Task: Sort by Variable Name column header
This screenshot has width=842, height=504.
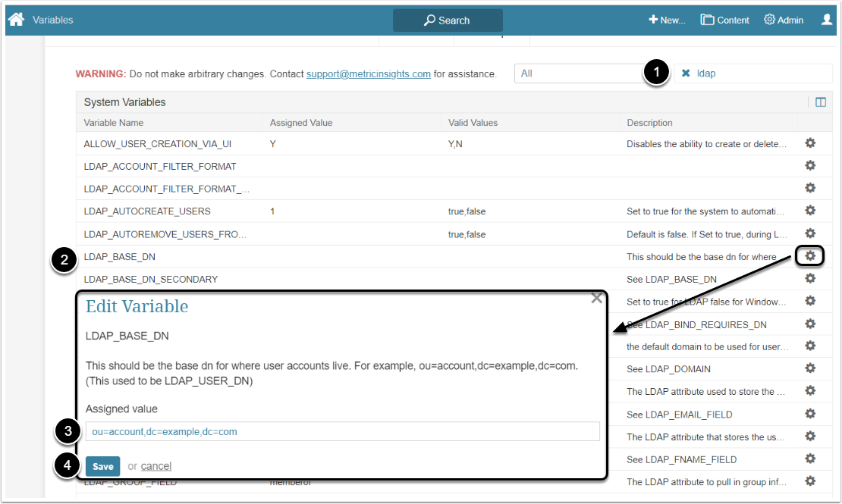Action: (x=113, y=123)
